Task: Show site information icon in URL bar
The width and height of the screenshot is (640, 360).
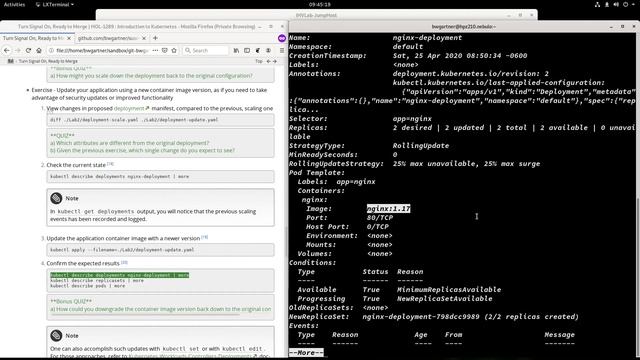Action: tap(51, 50)
